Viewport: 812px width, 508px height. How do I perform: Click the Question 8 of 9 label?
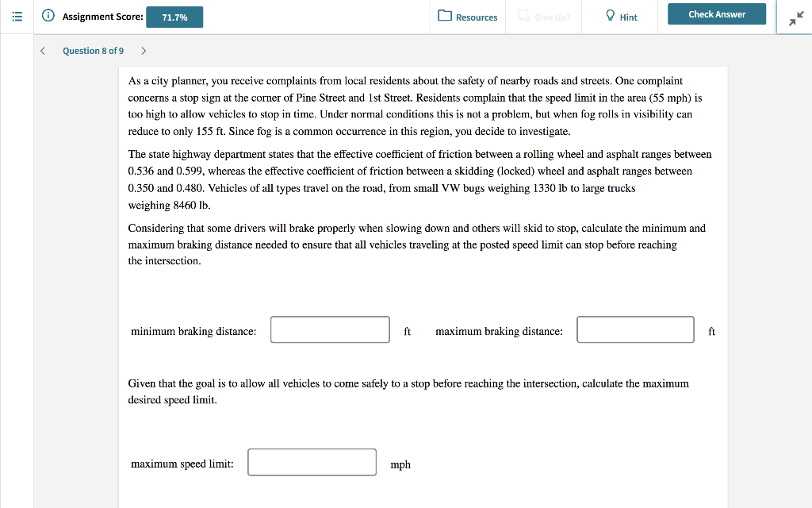[x=93, y=50]
